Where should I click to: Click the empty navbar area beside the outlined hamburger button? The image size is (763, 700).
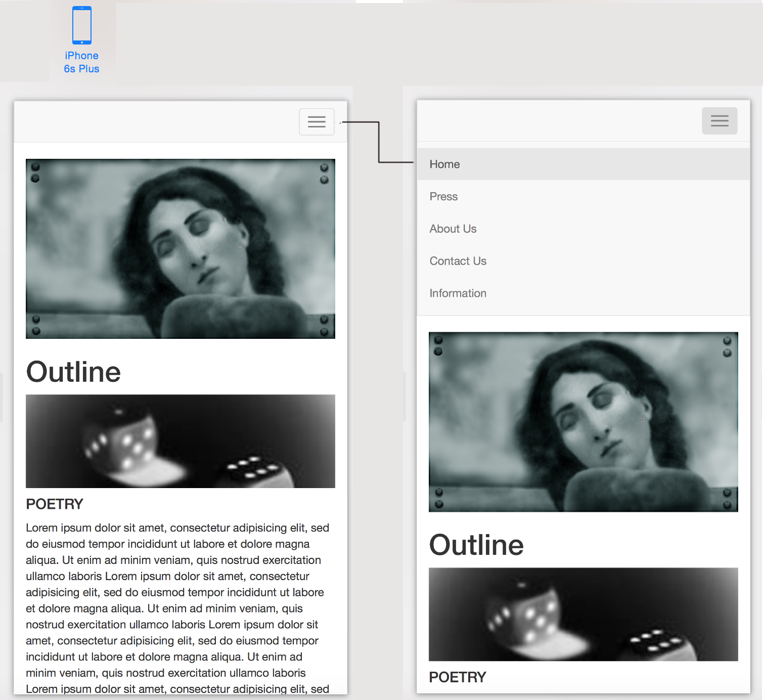pos(152,122)
